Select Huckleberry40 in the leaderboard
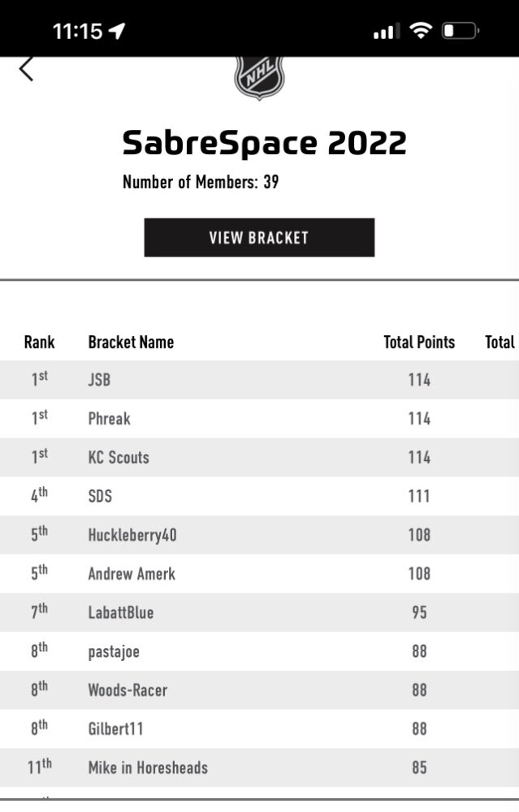 pyautogui.click(x=260, y=535)
